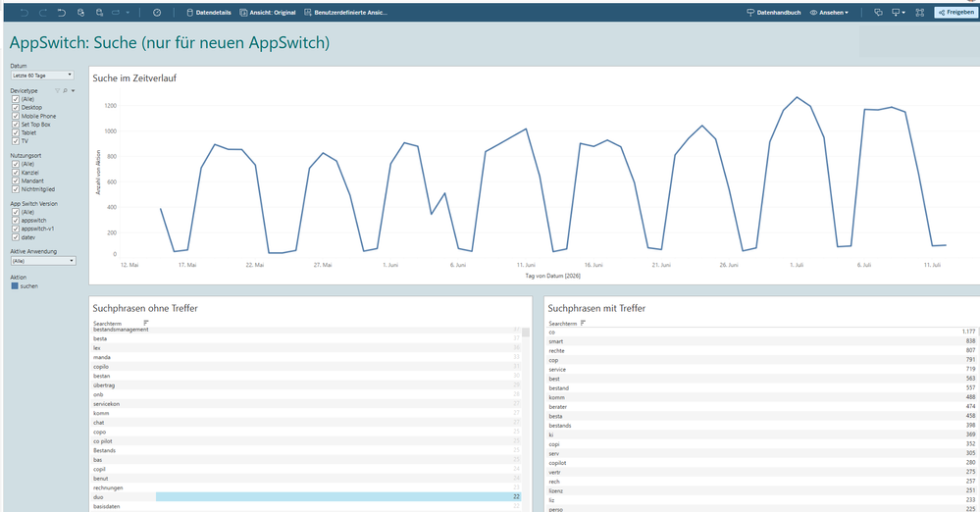Click the Freigeben share button

click(956, 13)
